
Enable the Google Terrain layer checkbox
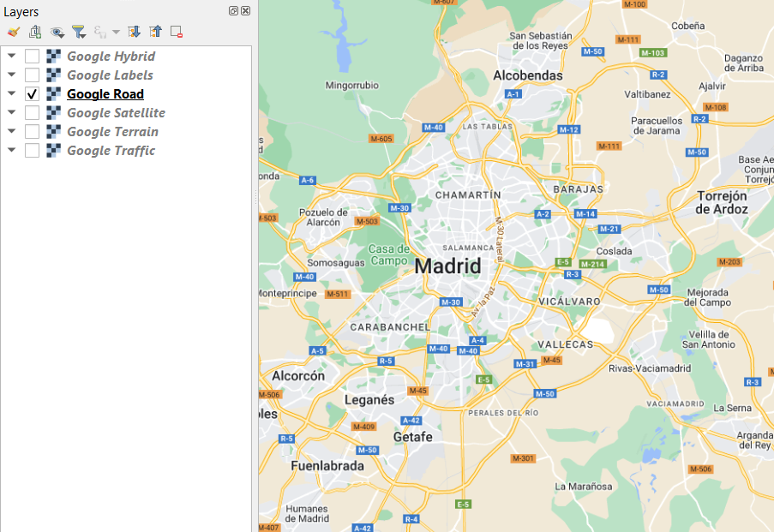[x=32, y=131]
